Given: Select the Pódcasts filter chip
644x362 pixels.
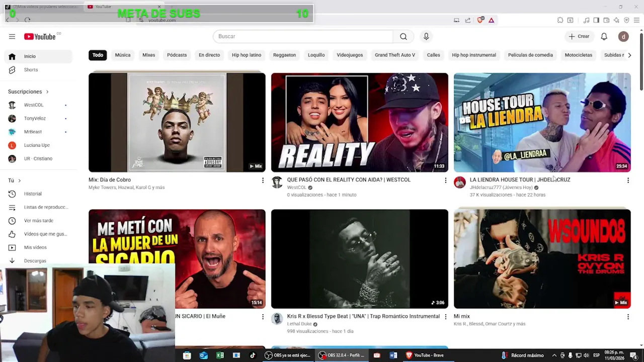Looking at the screenshot, I should click(x=177, y=55).
